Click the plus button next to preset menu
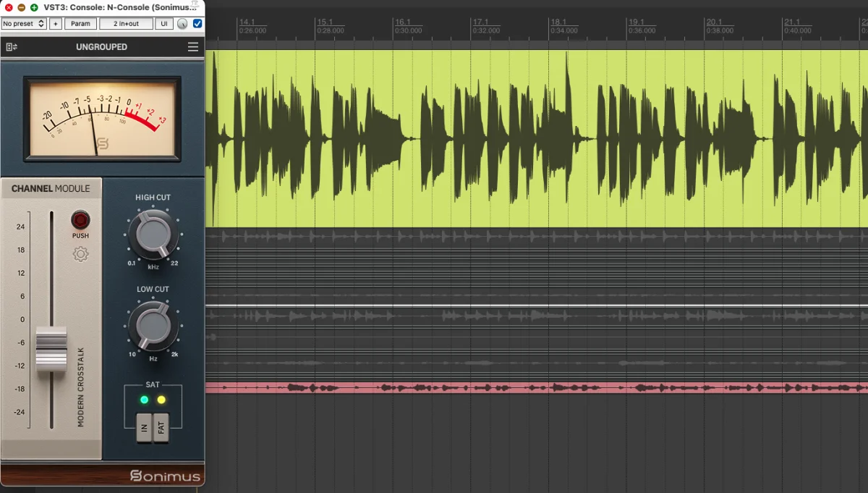 click(x=56, y=24)
